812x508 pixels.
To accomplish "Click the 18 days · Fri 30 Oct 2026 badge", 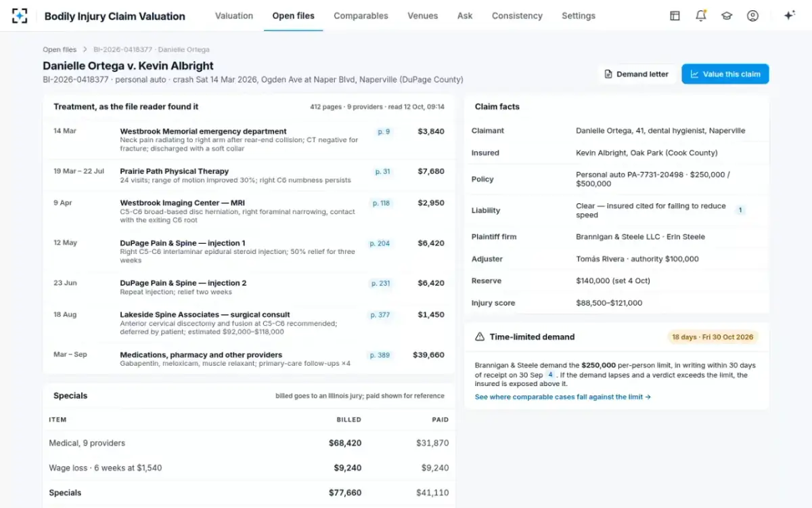I will coord(713,337).
